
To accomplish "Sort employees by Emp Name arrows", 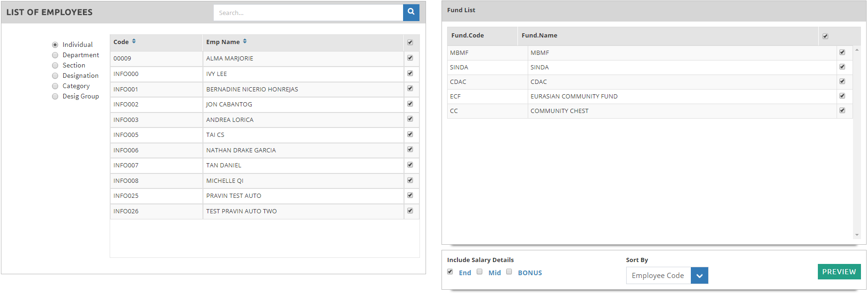I will tap(245, 42).
